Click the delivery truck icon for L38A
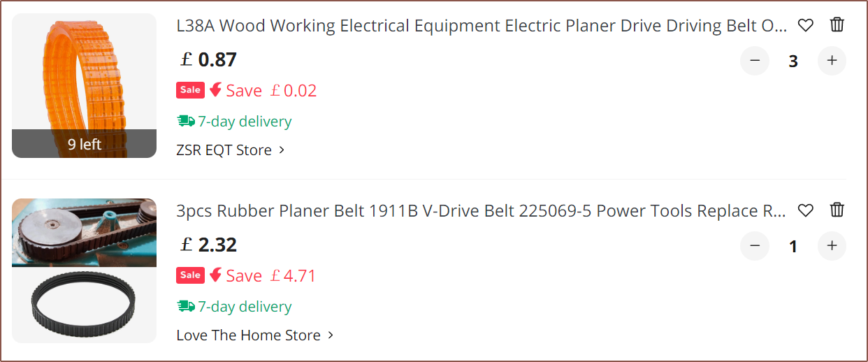This screenshot has height=362, width=868. click(x=186, y=122)
